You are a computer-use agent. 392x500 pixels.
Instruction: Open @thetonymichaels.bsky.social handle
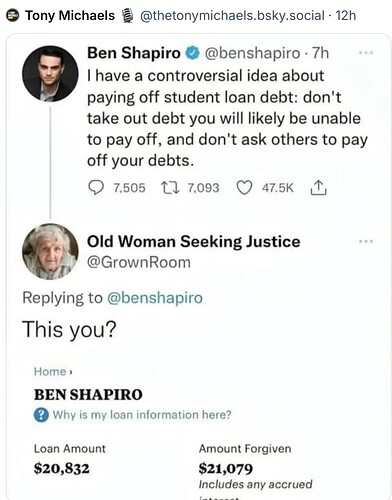pos(232,16)
